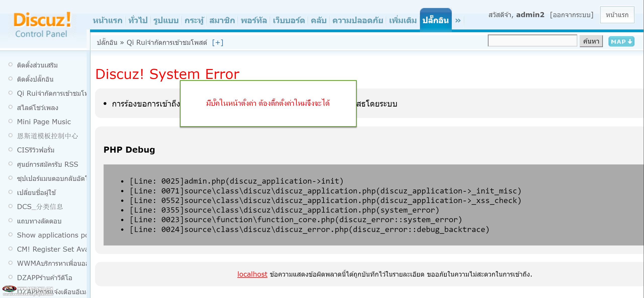Click the PHP Debug heading
The image size is (644, 298).
point(129,150)
